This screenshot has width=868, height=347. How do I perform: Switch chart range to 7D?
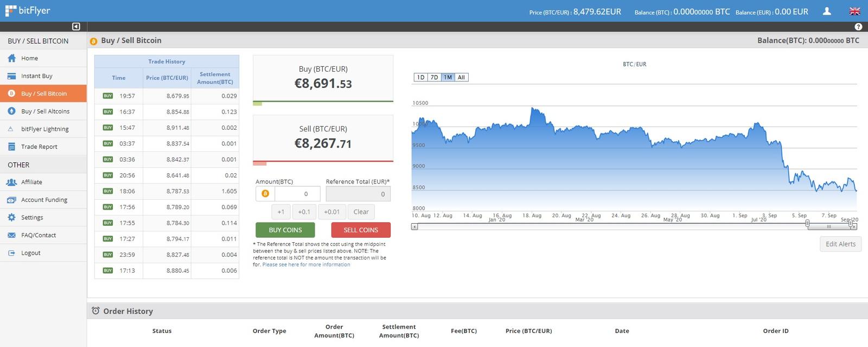tap(434, 78)
